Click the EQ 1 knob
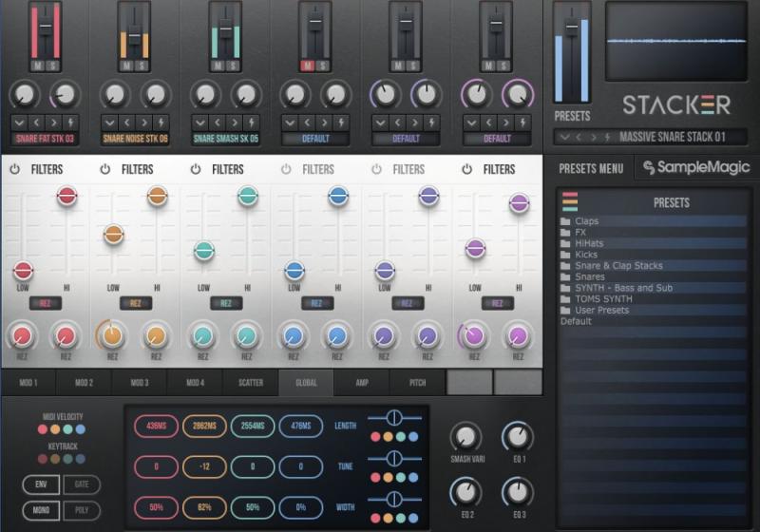The height and width of the screenshot is (532, 760). click(518, 437)
